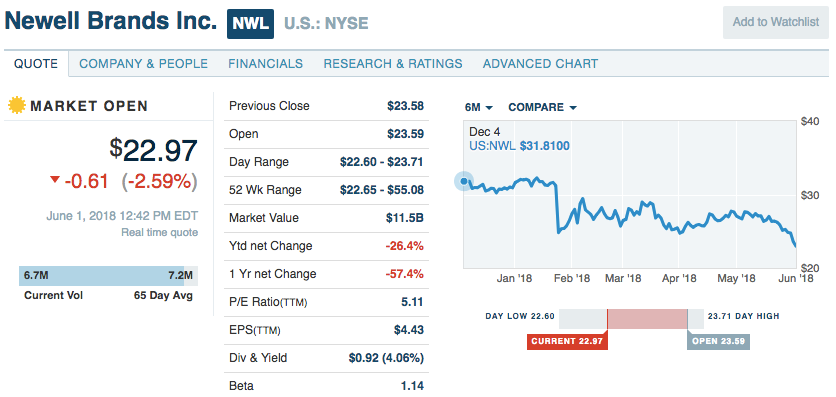Go to Research & Ratings tab
This screenshot has width=836, height=397.
pos(393,64)
